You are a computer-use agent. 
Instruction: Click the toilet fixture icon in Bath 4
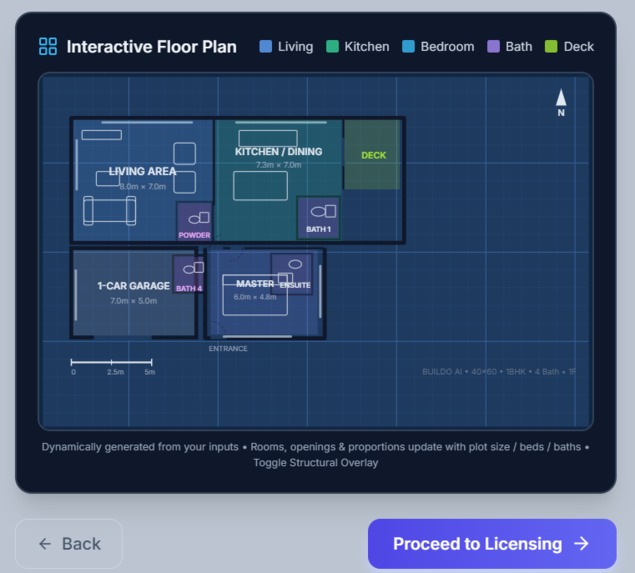click(194, 268)
